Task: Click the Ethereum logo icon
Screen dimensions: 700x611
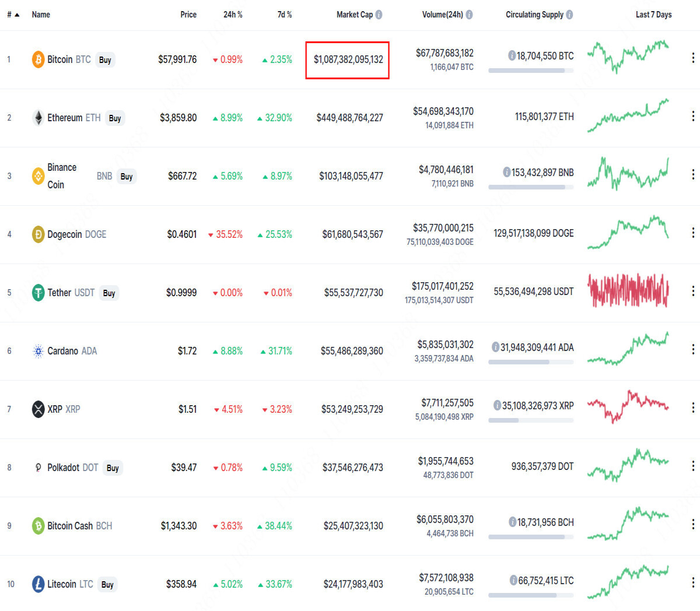Action: [38, 118]
